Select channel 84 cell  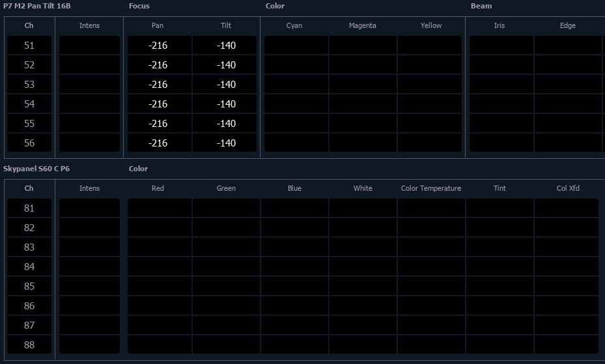pos(29,266)
